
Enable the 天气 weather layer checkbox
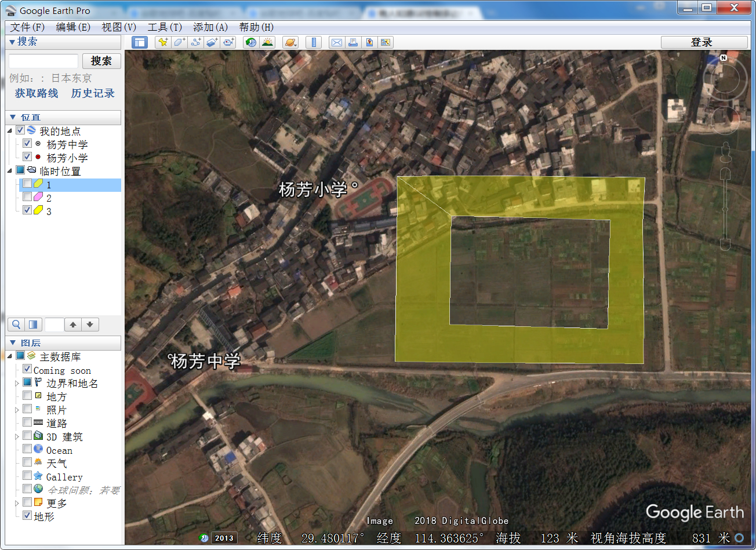[27, 462]
